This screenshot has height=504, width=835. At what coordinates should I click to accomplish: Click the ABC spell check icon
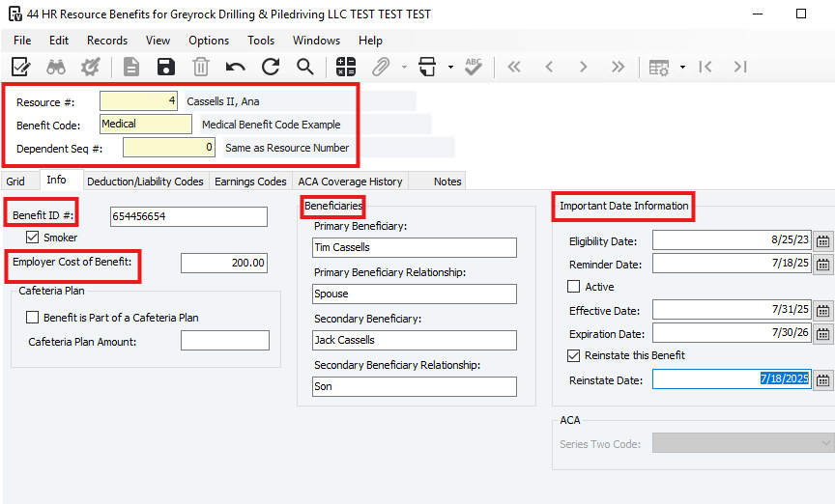(473, 67)
